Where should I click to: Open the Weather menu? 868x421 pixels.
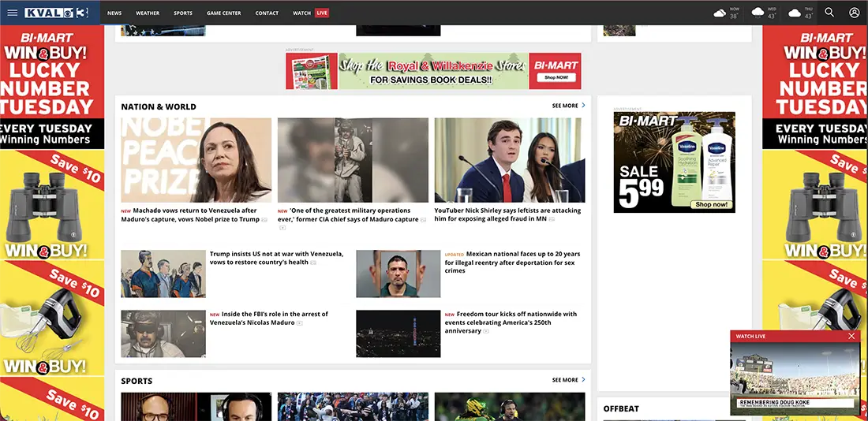(x=148, y=13)
